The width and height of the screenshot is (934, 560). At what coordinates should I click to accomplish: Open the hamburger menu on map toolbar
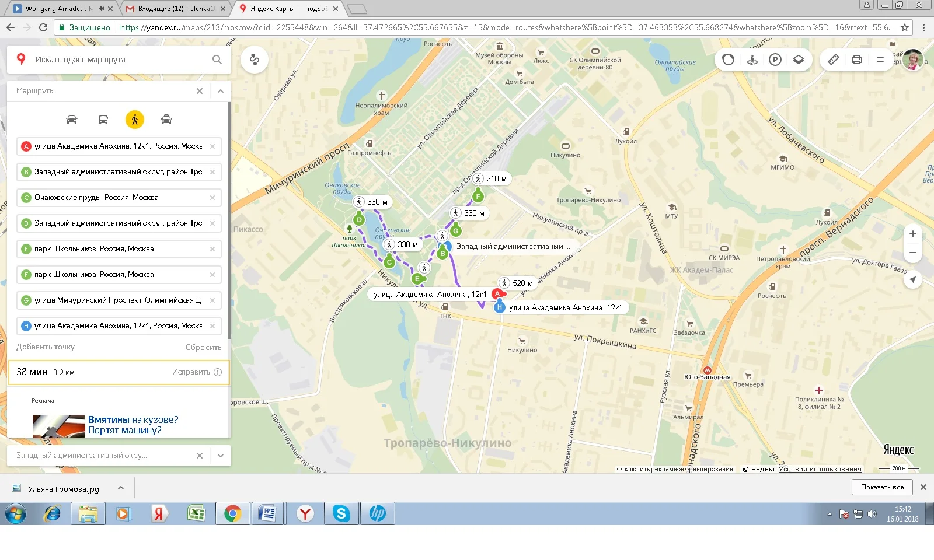880,60
